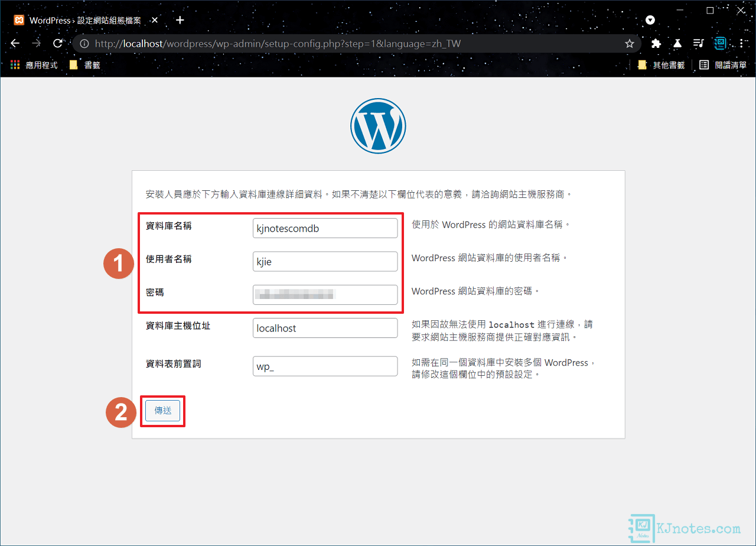Viewport: 756px width, 546px height.
Task: Open the Extensions puzzle icon
Action: coord(656,43)
